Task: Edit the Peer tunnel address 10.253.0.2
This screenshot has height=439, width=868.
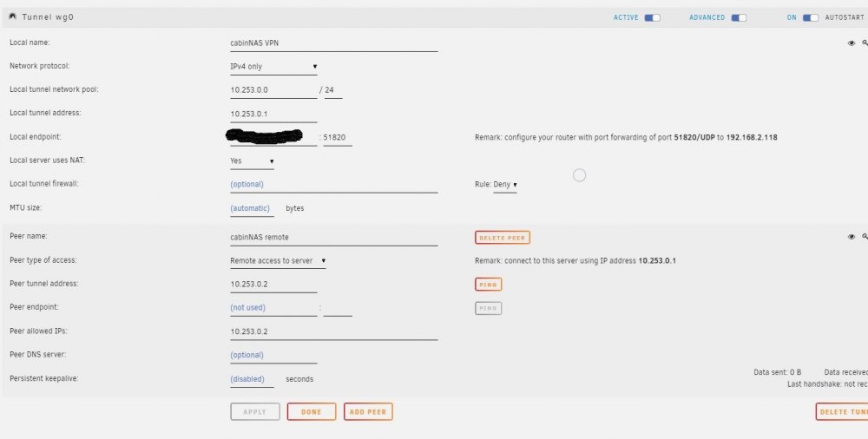Action: pyautogui.click(x=273, y=285)
